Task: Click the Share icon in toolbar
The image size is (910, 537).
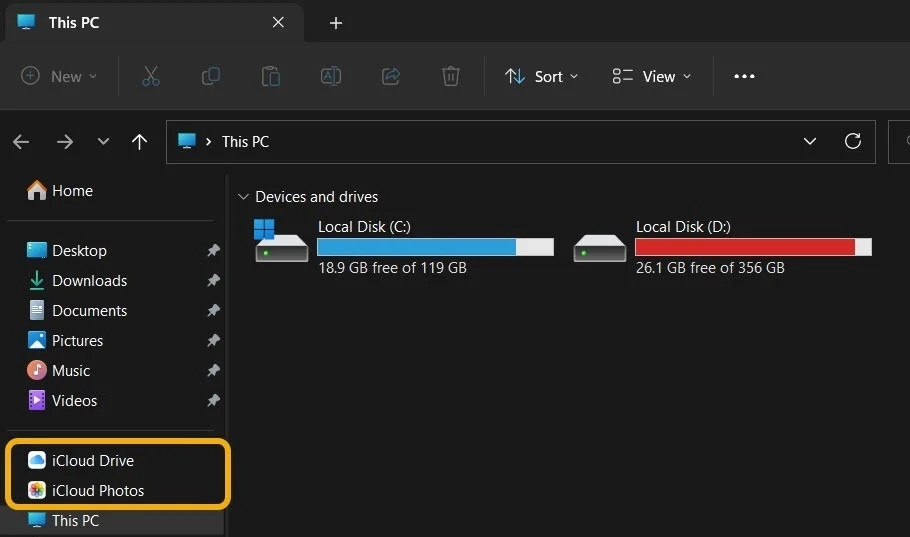Action: click(391, 76)
